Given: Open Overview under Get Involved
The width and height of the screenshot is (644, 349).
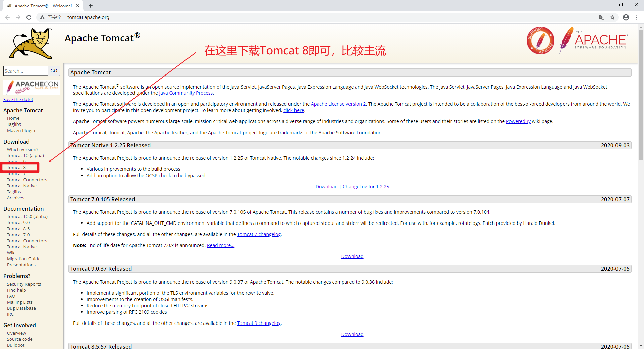Looking at the screenshot, I should coord(16,333).
